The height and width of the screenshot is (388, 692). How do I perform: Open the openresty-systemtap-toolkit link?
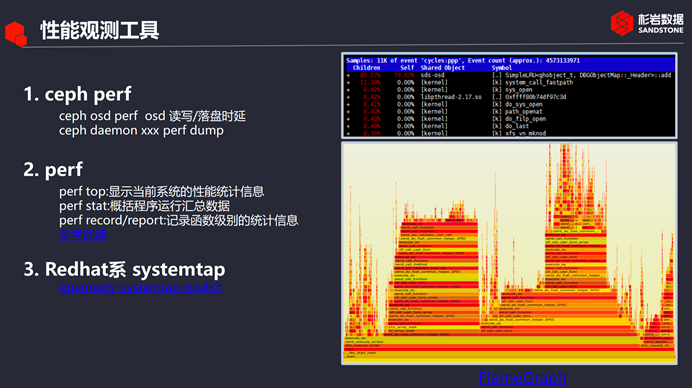[140, 287]
